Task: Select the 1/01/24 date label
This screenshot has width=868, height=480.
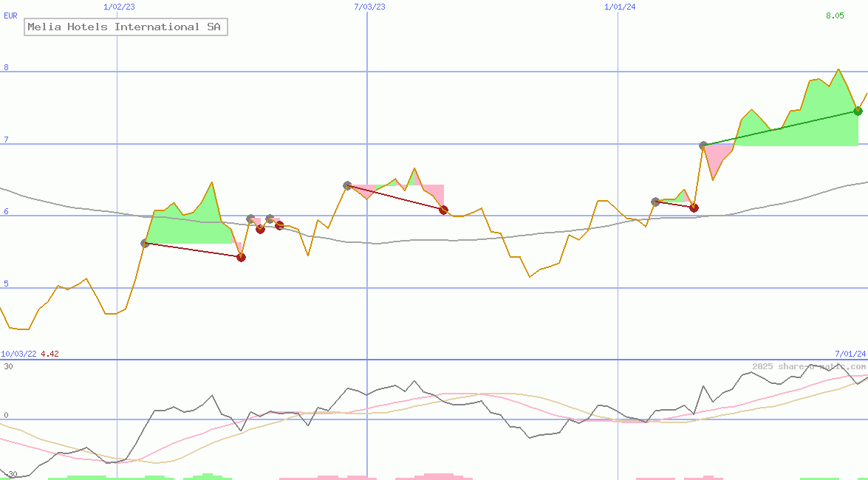Action: (x=620, y=7)
